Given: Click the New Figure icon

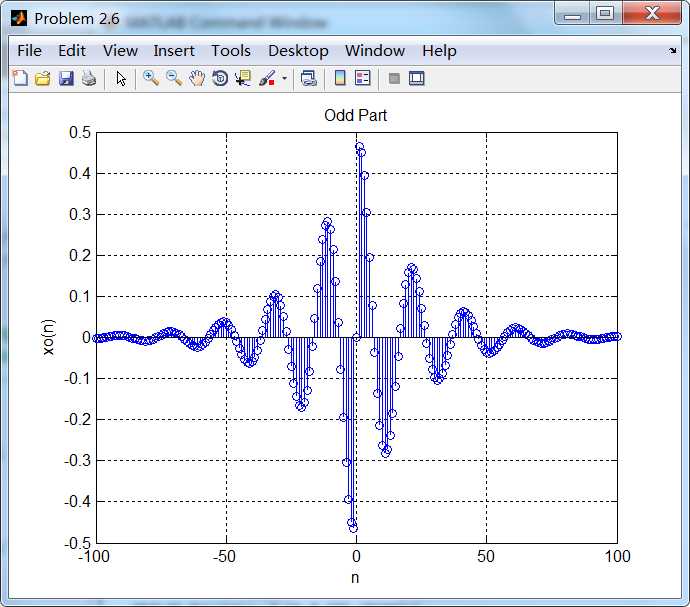Looking at the screenshot, I should [x=20, y=79].
